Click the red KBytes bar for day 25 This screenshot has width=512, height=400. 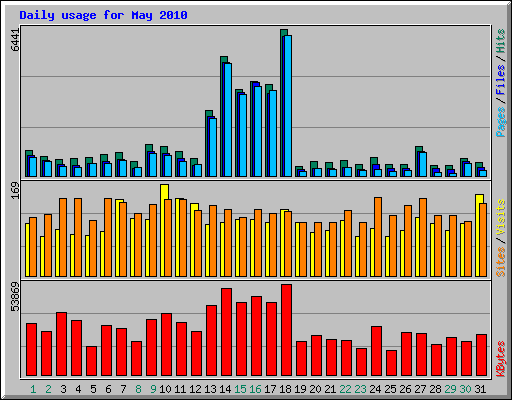(x=391, y=363)
